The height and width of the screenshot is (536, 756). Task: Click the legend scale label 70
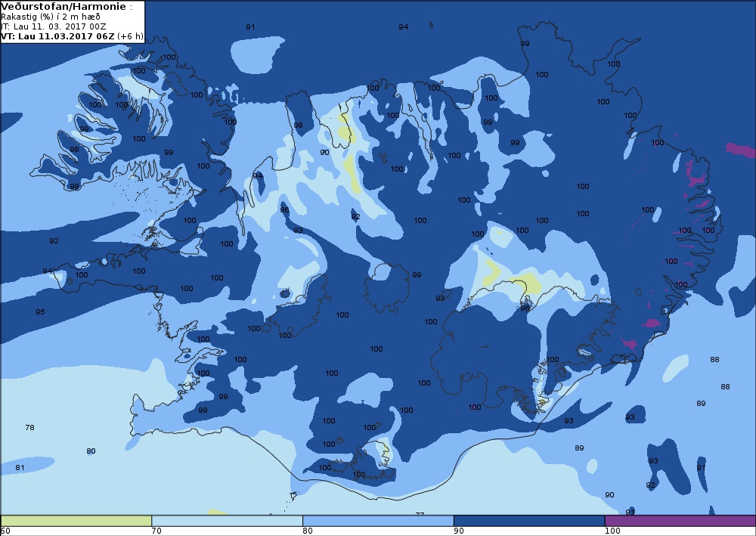point(156,531)
